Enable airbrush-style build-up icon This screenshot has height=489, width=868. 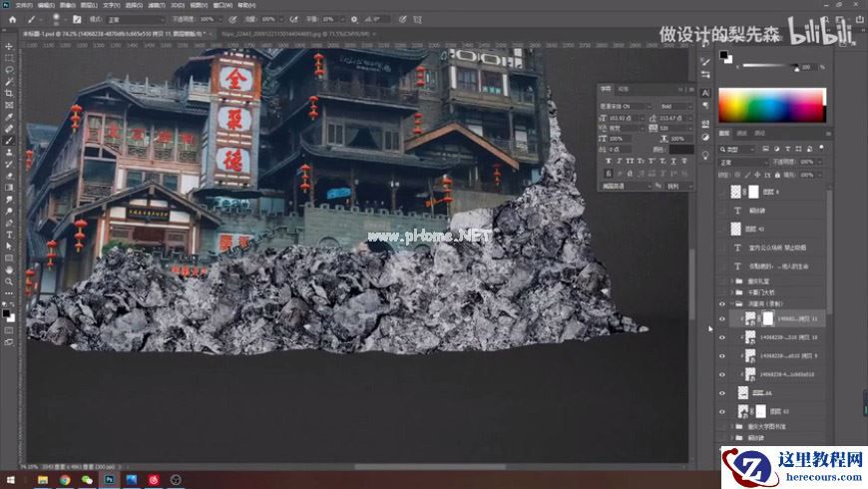(x=294, y=19)
